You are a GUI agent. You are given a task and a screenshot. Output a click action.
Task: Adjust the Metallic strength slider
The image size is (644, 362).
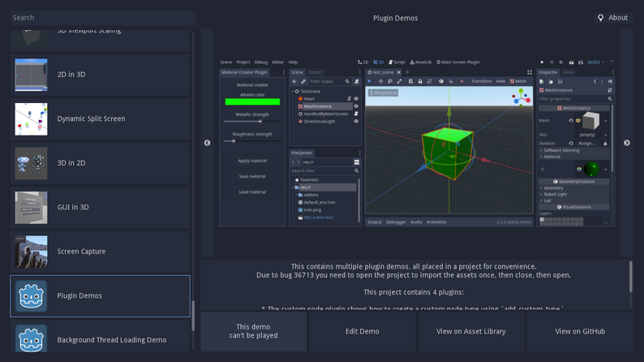[252, 122]
